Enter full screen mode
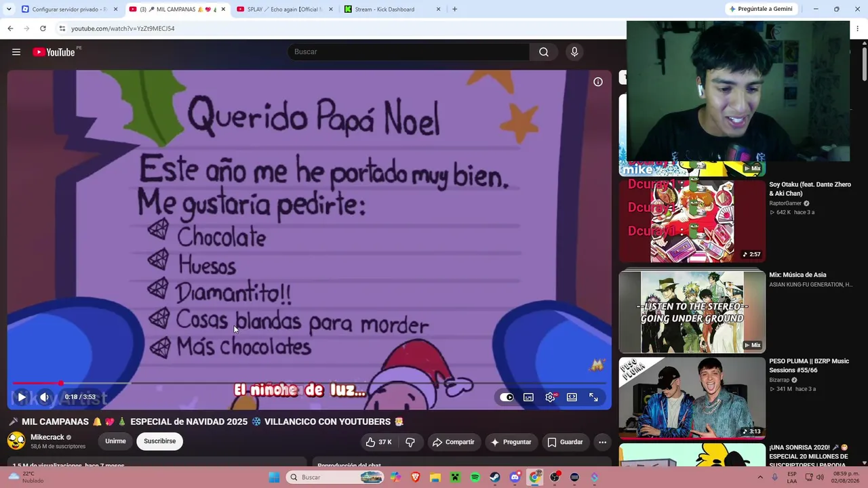 pyautogui.click(x=593, y=397)
